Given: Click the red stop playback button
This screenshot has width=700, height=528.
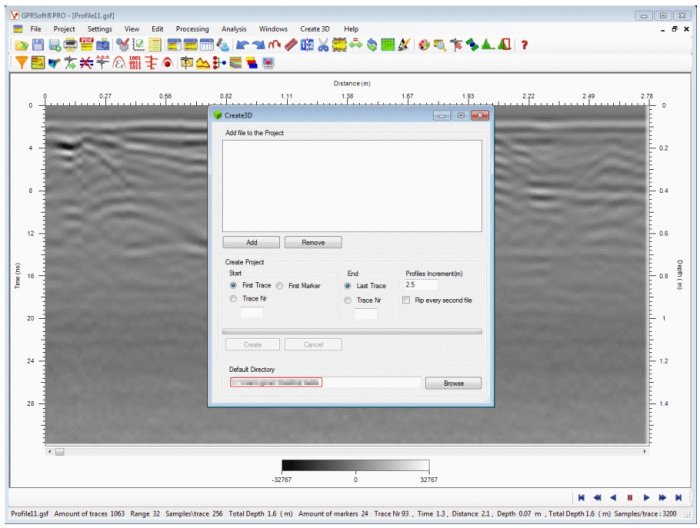Looking at the screenshot, I should point(630,496).
